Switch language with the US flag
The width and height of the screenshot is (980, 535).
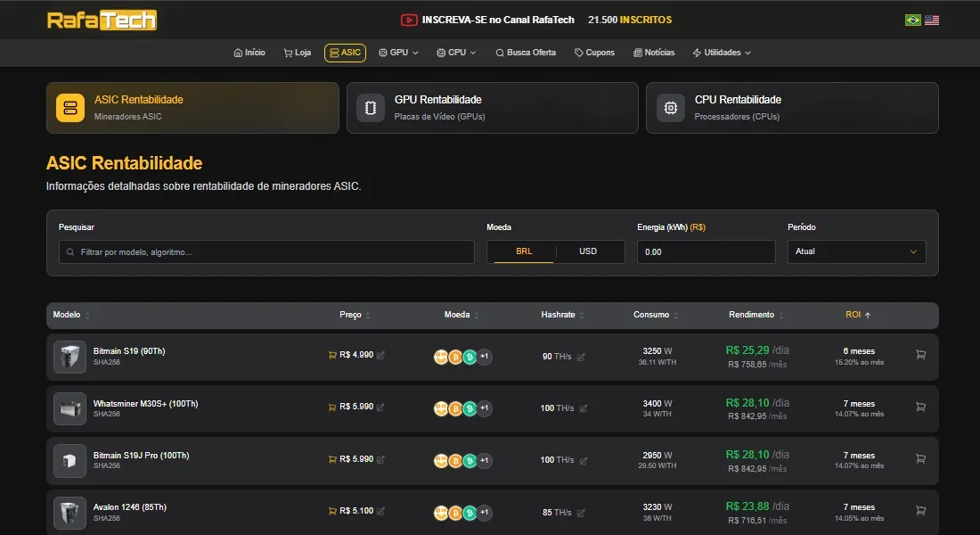point(932,20)
